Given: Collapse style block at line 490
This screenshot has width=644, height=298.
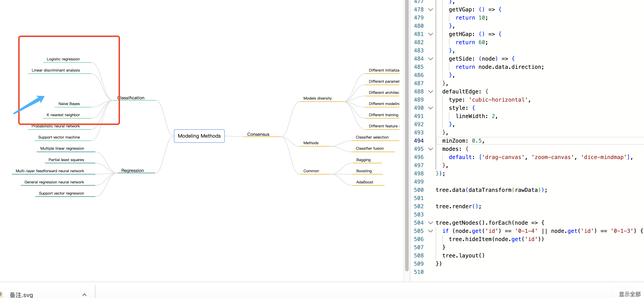Looking at the screenshot, I should pyautogui.click(x=430, y=108).
